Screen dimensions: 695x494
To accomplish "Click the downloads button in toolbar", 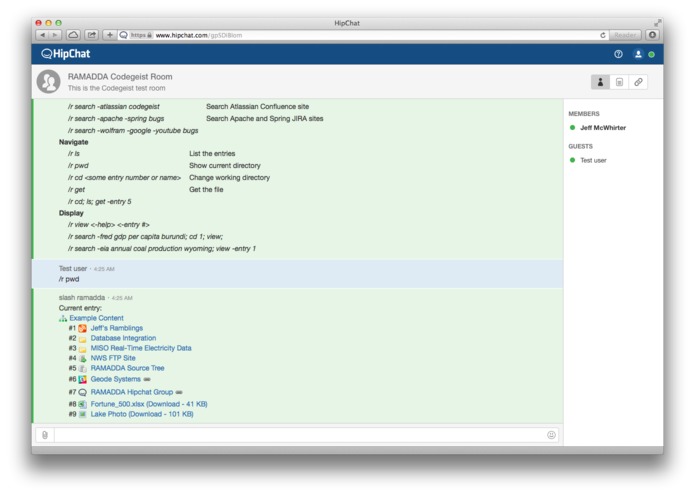I will 652,35.
